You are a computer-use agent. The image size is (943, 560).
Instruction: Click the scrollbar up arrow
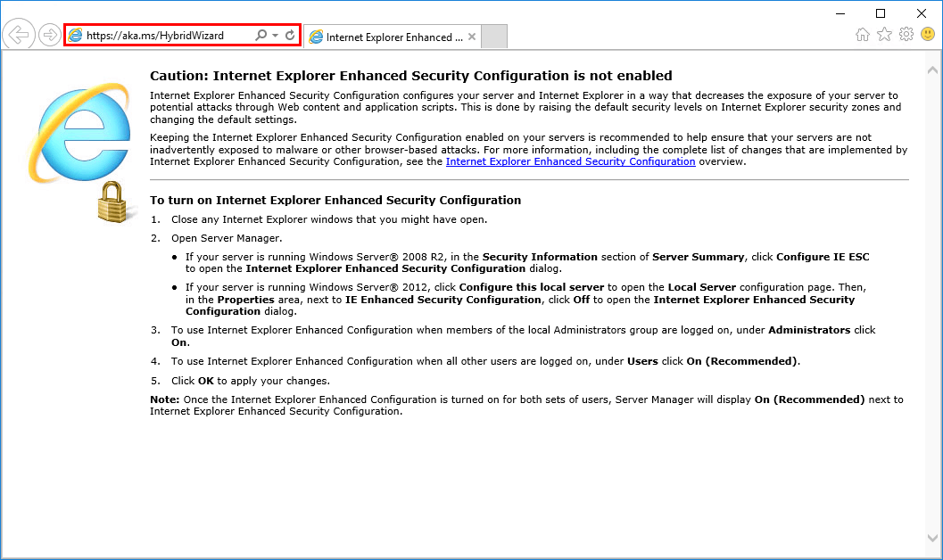(x=932, y=70)
